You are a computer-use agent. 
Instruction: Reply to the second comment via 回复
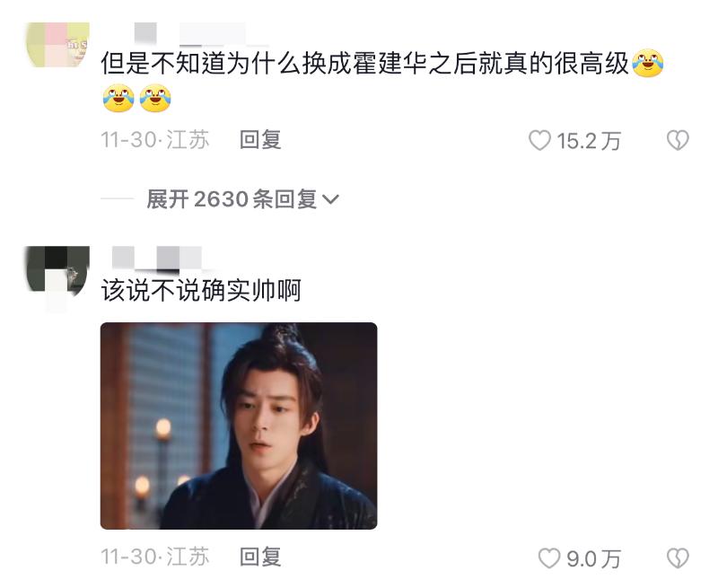click(260, 557)
